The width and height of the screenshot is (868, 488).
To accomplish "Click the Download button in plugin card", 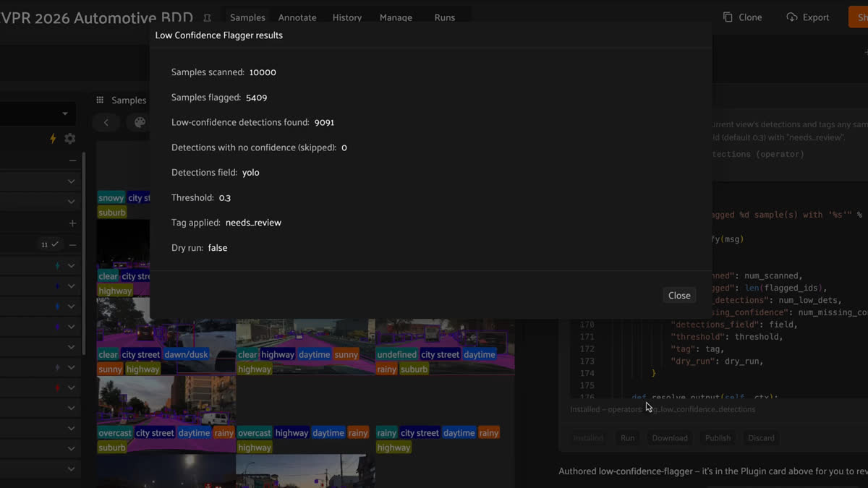I will coord(670,438).
